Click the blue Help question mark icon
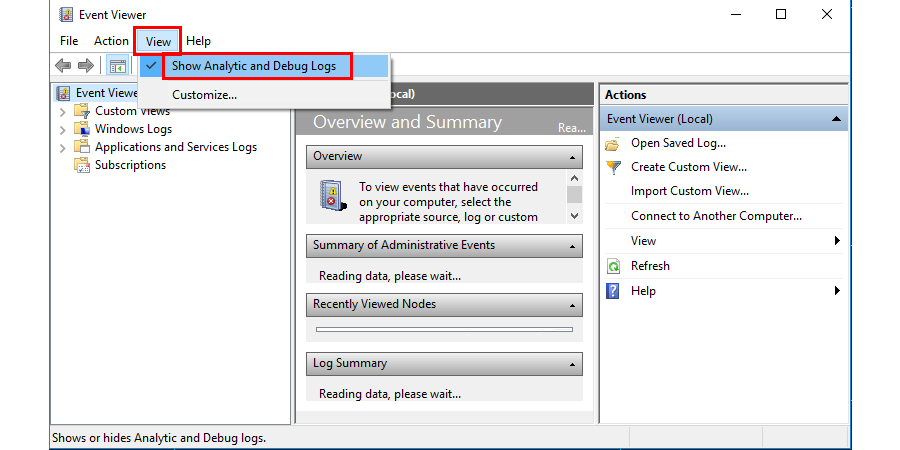Screen dimensions: 900x450 pos(613,291)
